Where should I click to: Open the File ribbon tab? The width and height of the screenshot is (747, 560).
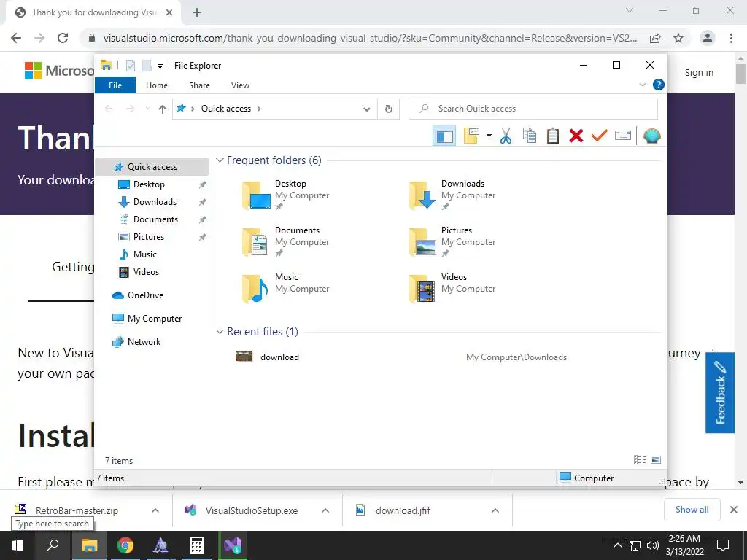[115, 85]
